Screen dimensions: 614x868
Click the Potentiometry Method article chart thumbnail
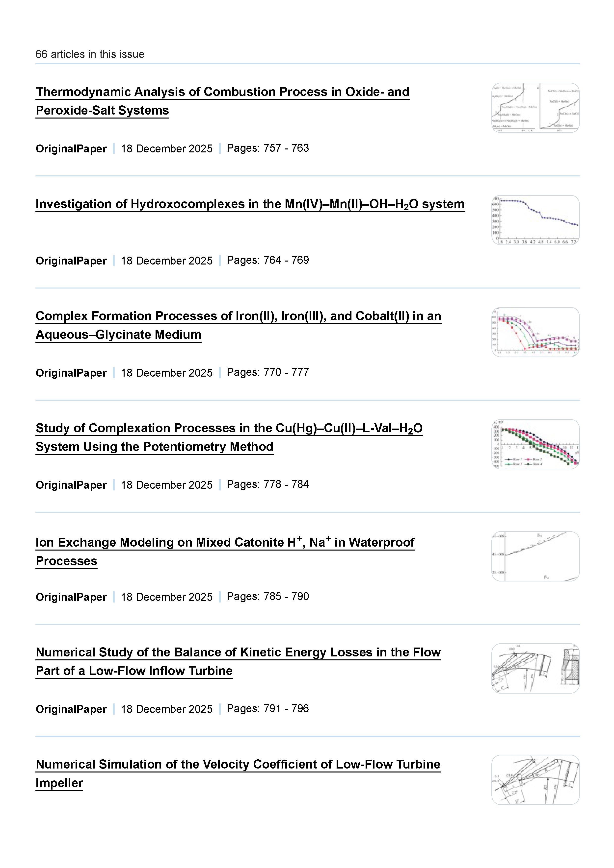tap(535, 444)
